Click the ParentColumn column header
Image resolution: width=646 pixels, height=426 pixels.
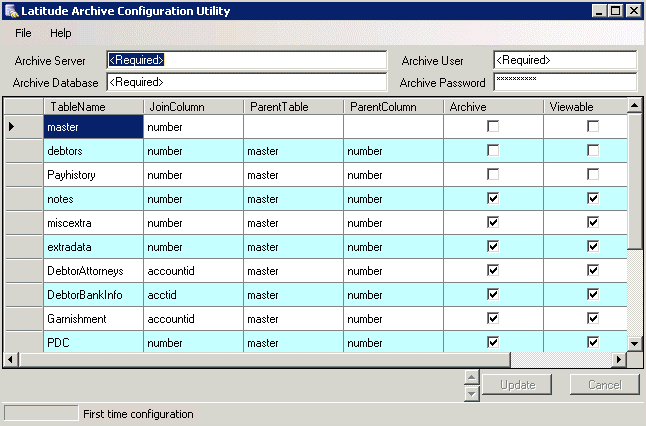[x=393, y=107]
